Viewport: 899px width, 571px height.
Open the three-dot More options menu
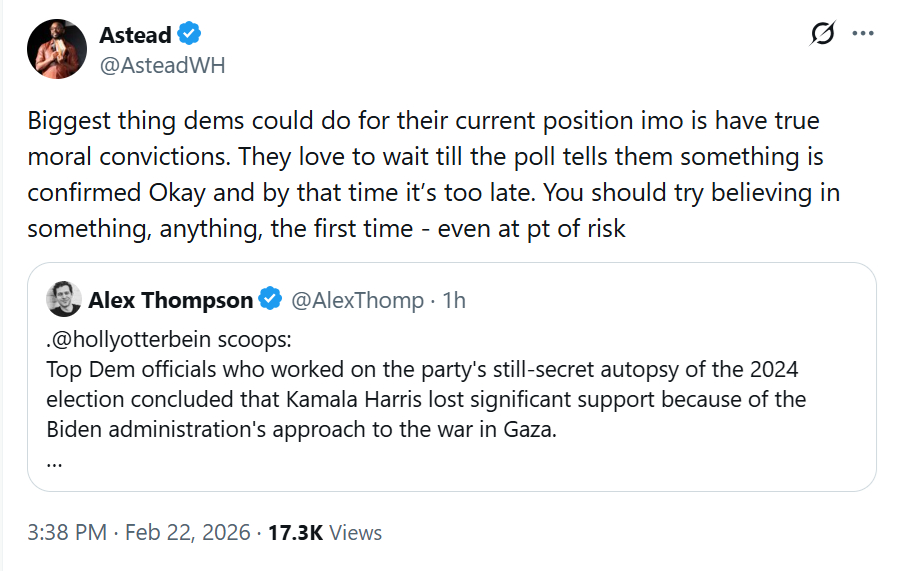(863, 34)
